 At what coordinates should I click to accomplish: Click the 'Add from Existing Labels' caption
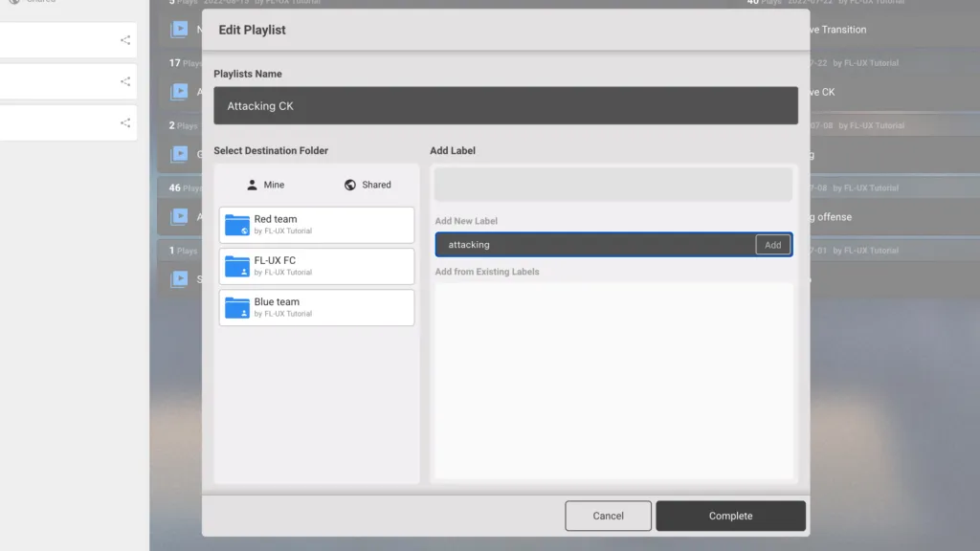click(x=487, y=272)
